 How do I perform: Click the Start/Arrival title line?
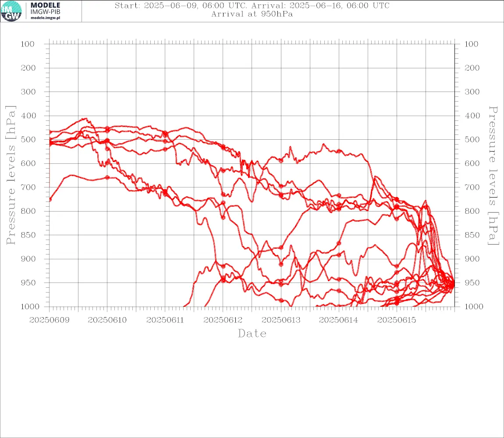[x=252, y=6]
